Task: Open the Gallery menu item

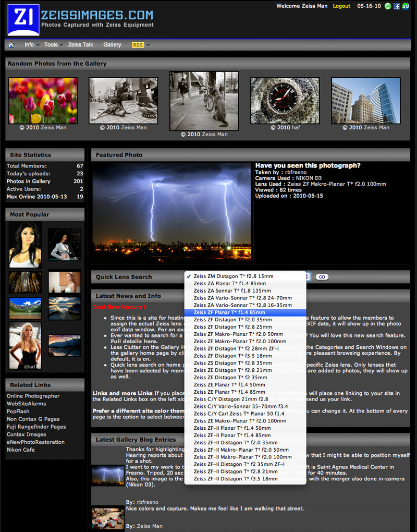Action: tap(112, 45)
